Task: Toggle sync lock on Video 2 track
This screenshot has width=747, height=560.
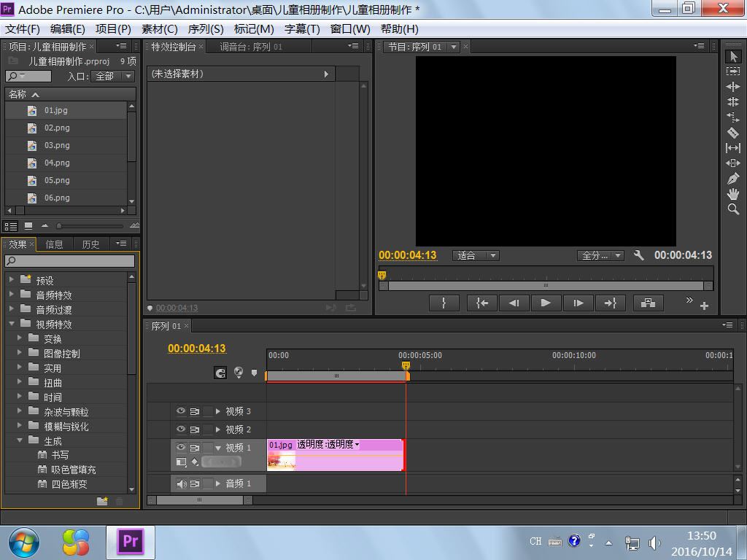Action: (194, 429)
